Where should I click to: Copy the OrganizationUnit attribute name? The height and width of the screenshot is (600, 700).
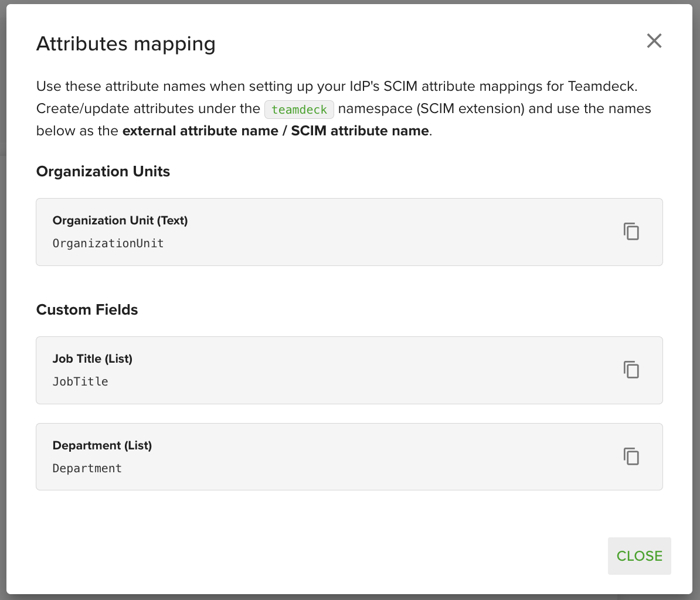631,231
